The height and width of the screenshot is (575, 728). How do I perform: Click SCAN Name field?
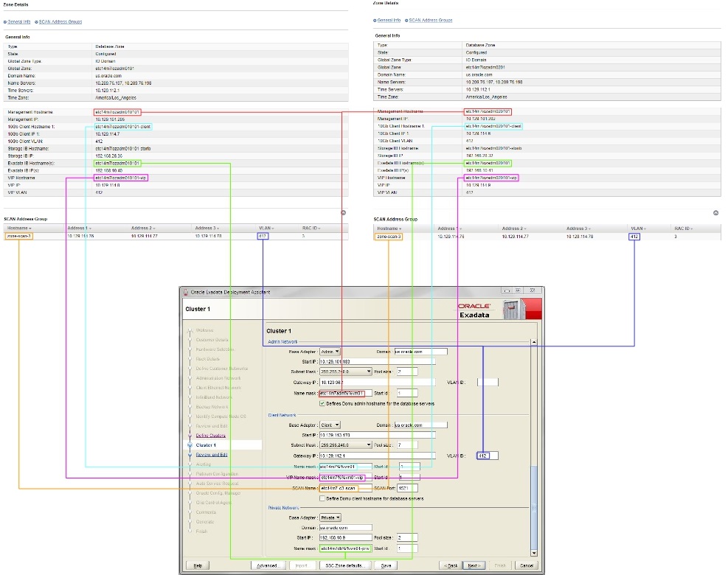pyautogui.click(x=345, y=488)
